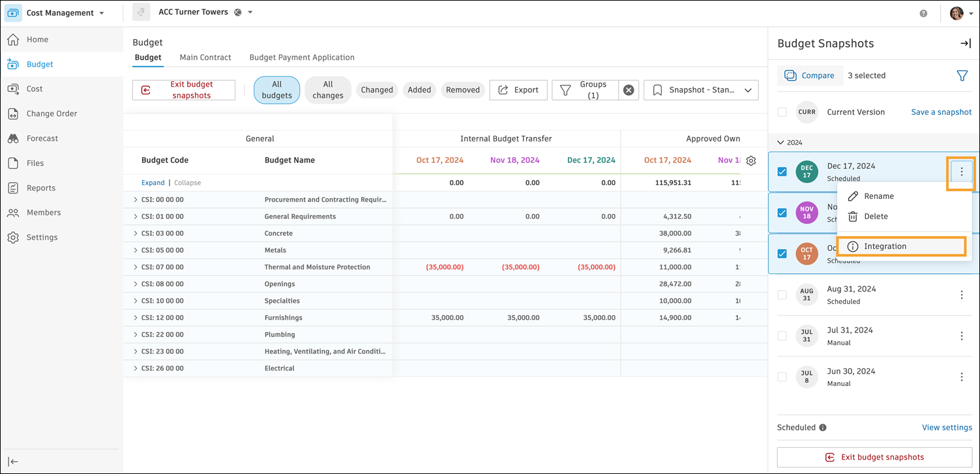
Task: Click the help question mark icon
Action: pos(923,13)
